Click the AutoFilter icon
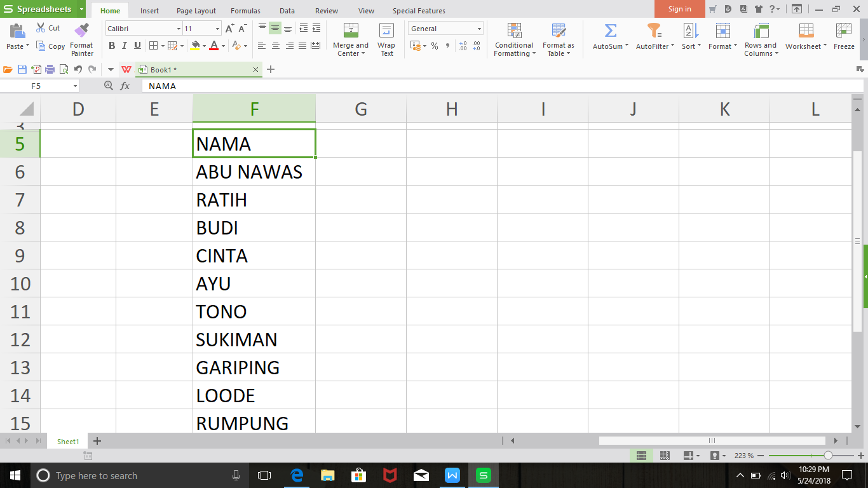 tap(653, 39)
